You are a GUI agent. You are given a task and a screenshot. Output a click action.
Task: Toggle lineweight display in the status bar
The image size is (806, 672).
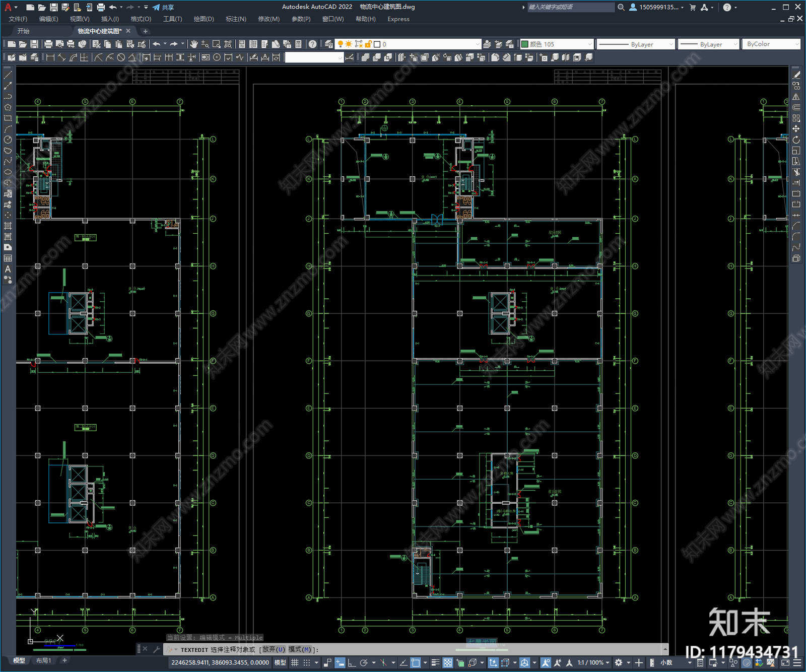pyautogui.click(x=436, y=662)
